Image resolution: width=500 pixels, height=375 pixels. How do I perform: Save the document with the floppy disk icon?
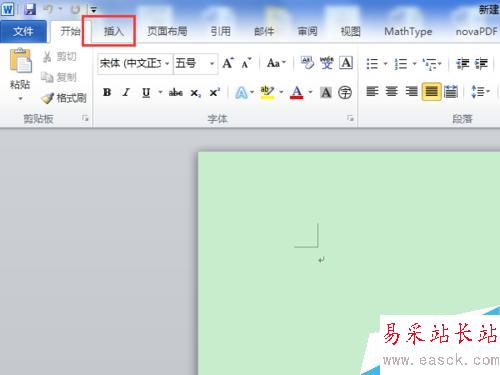tap(30, 9)
